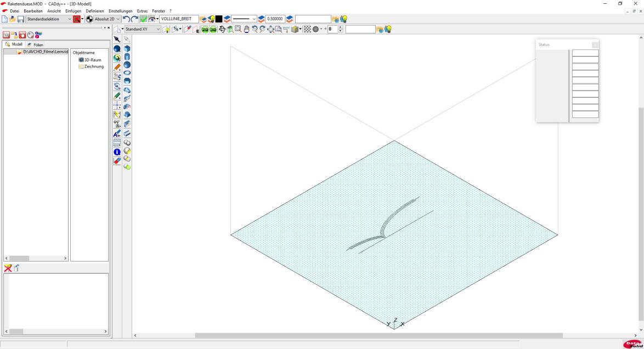This screenshot has height=349, width=644.
Task: Open the Standard XY view dropdown
Action: click(x=159, y=29)
